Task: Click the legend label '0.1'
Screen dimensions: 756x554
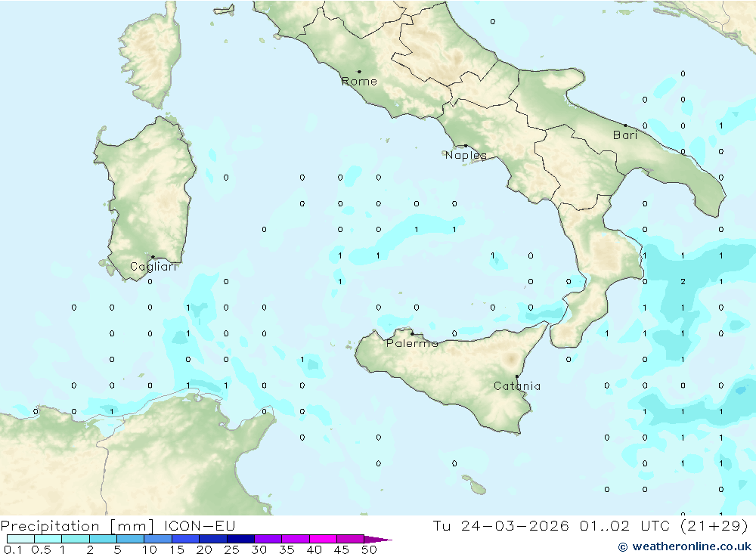Action: [x=13, y=549]
